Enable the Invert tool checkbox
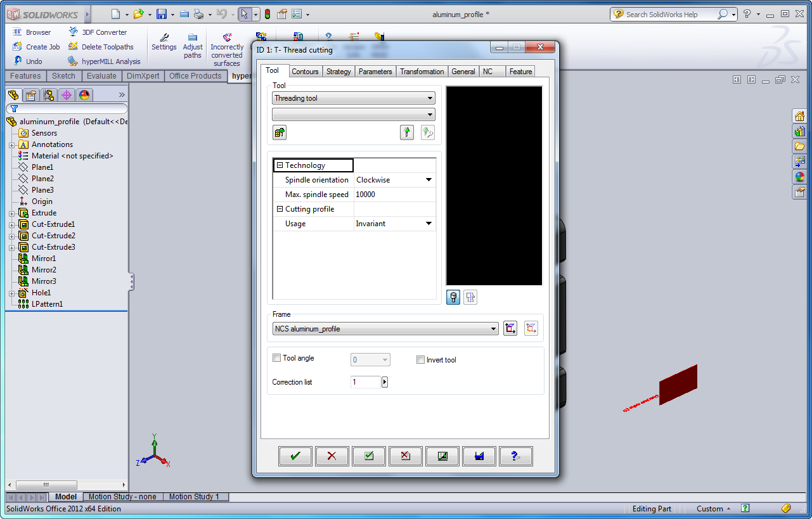Image resolution: width=812 pixels, height=519 pixels. 420,360
